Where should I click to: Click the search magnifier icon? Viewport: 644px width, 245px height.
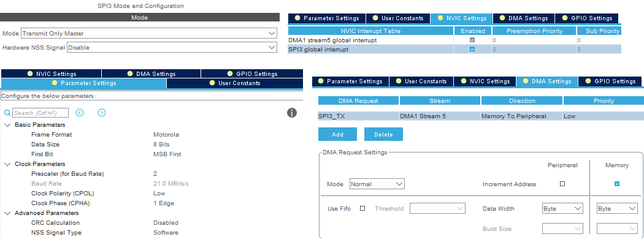point(7,113)
